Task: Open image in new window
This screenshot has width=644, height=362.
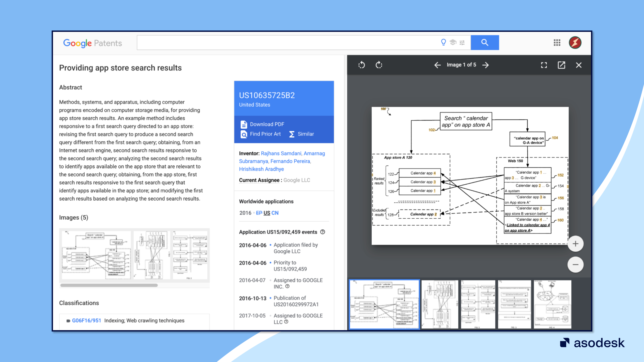Action: [x=561, y=65]
